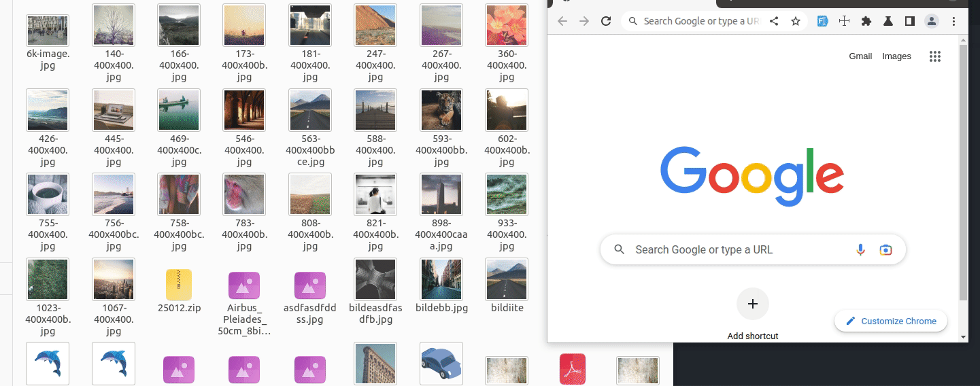The image size is (980, 386).
Task: Click file name 140-400x400.jpg
Action: point(114,65)
